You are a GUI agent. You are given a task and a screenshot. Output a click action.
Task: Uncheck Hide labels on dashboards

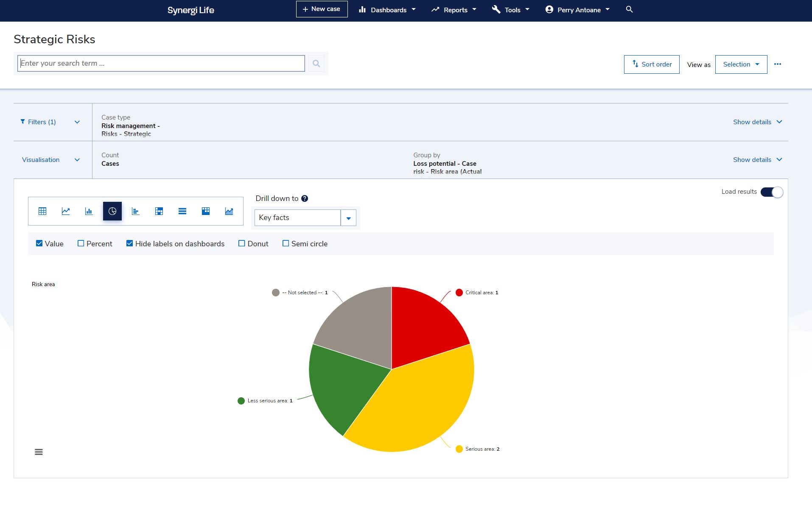coord(130,243)
